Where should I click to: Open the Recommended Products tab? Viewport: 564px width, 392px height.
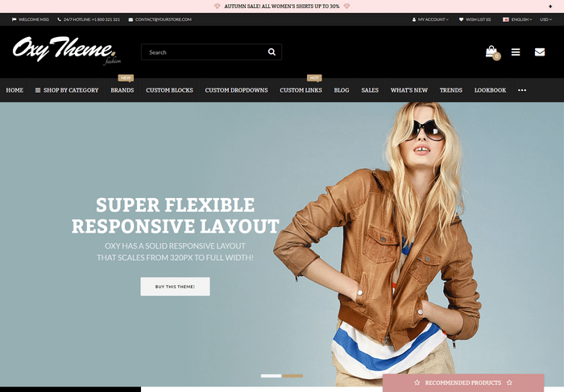(x=463, y=382)
